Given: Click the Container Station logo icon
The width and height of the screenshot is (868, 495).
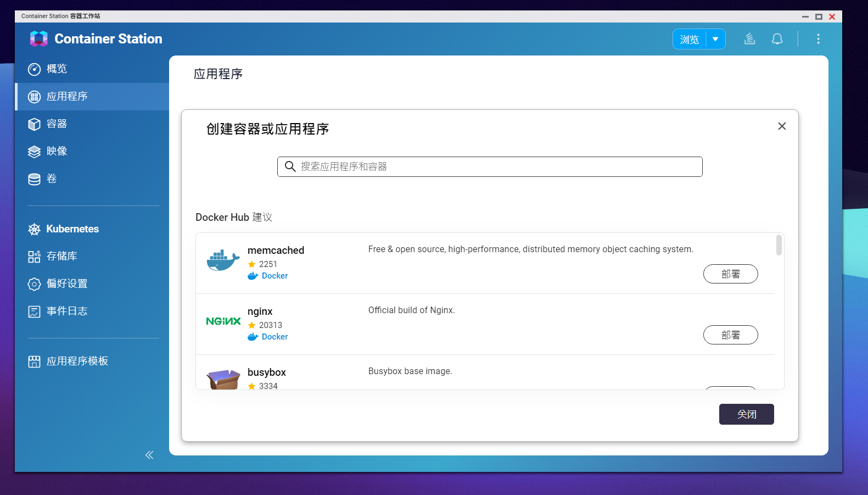Looking at the screenshot, I should 38,39.
